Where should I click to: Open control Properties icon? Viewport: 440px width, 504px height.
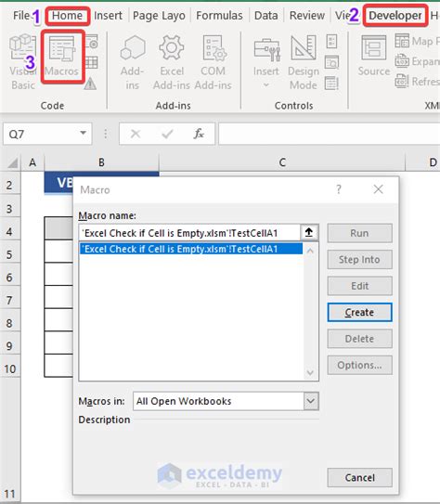[x=331, y=42]
